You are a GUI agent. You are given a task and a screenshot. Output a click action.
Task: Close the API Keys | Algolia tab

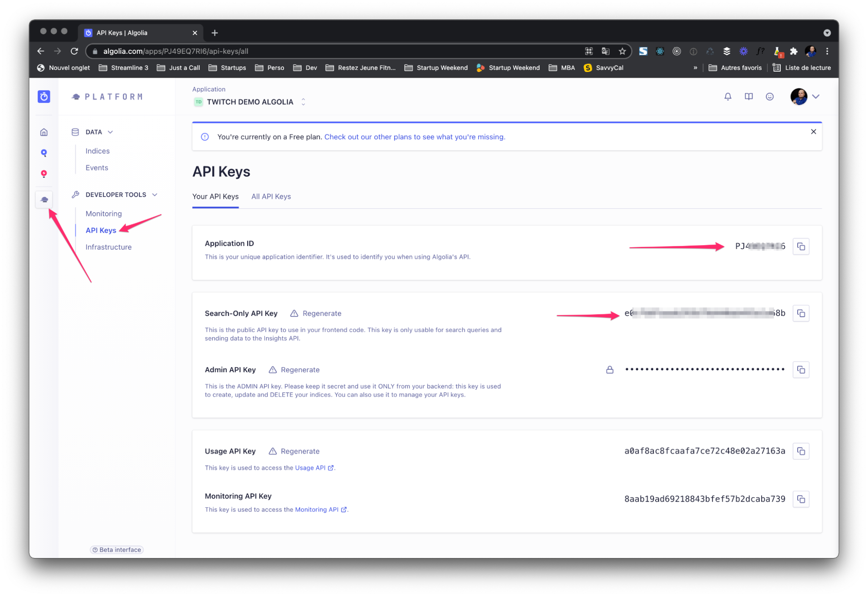pyautogui.click(x=195, y=33)
